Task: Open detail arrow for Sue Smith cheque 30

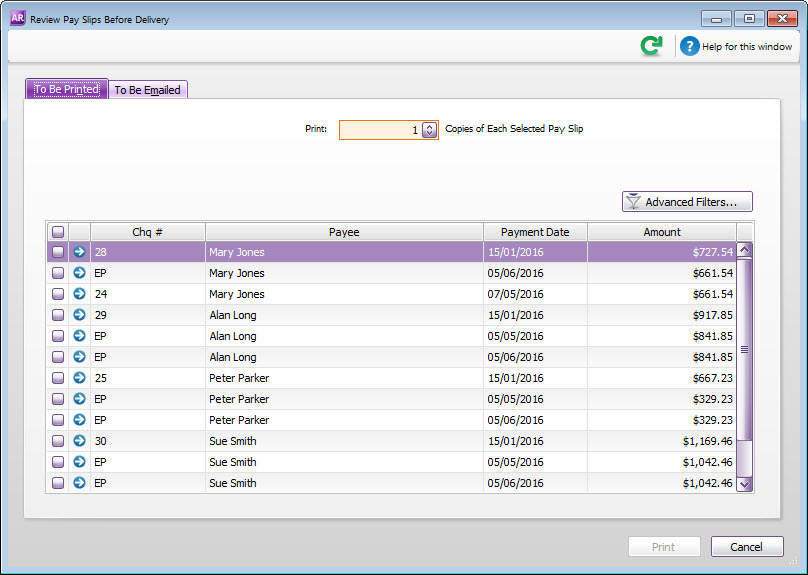Action: [x=79, y=441]
